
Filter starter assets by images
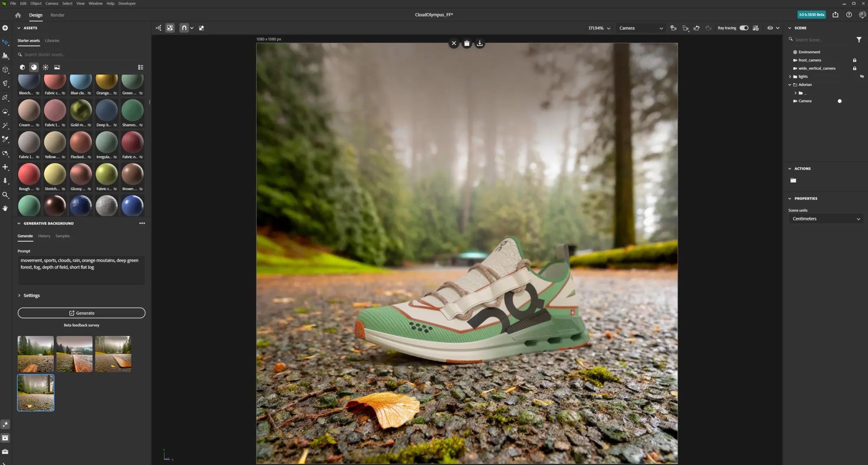[57, 67]
